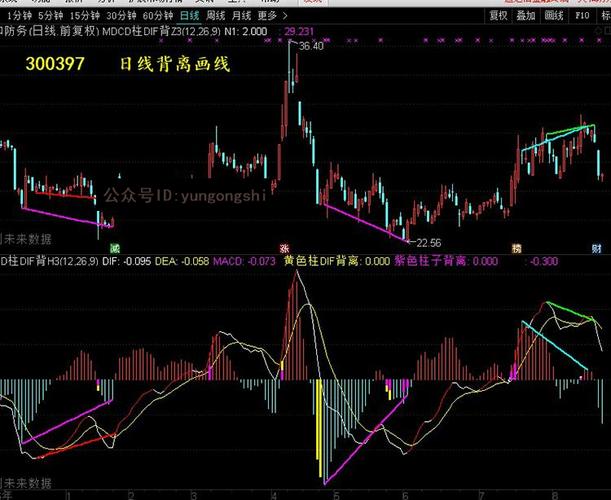Select the 5分钟 period tab
Screen dimensions: 611x500
pyautogui.click(x=51, y=16)
